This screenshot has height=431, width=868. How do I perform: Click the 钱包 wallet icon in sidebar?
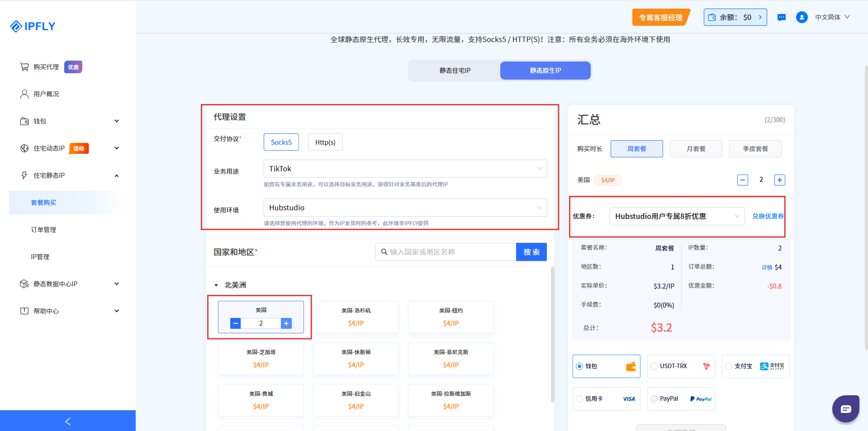(24, 121)
